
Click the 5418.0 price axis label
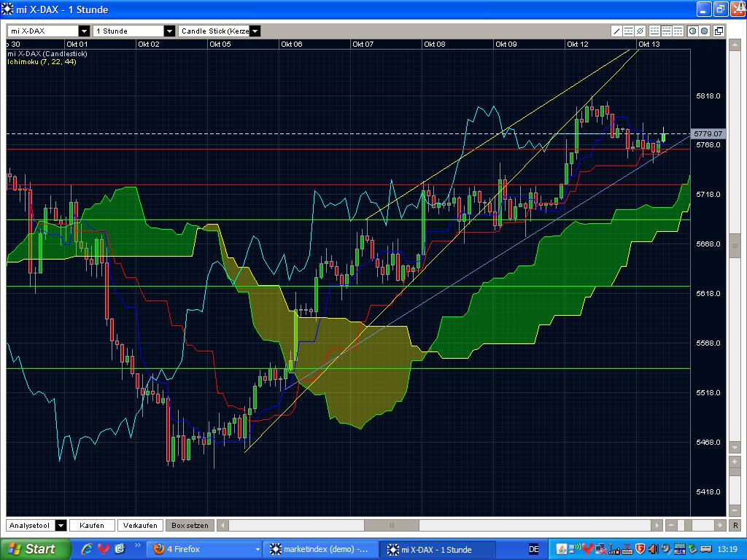[708, 491]
